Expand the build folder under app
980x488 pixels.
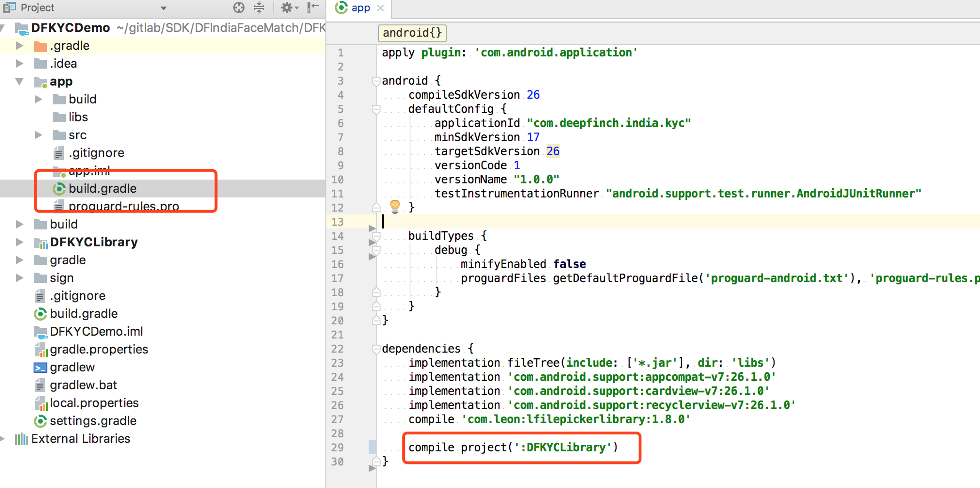click(39, 99)
